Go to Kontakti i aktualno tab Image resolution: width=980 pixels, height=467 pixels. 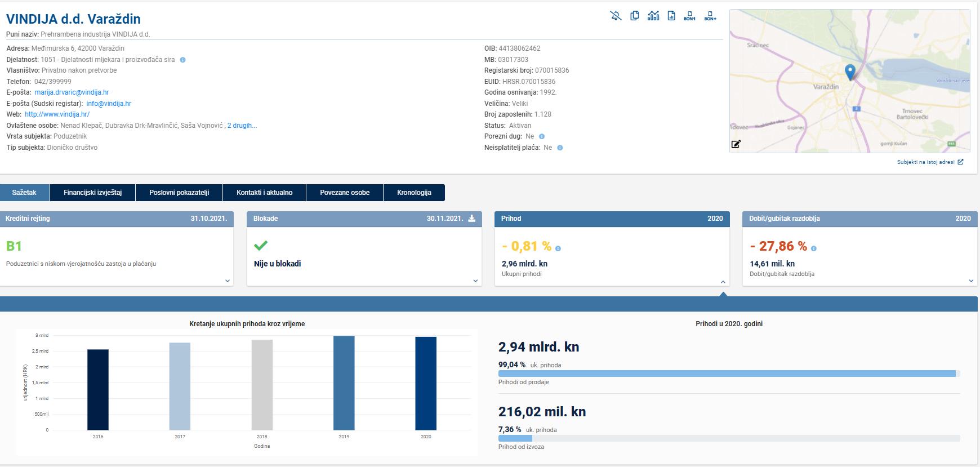tap(265, 193)
